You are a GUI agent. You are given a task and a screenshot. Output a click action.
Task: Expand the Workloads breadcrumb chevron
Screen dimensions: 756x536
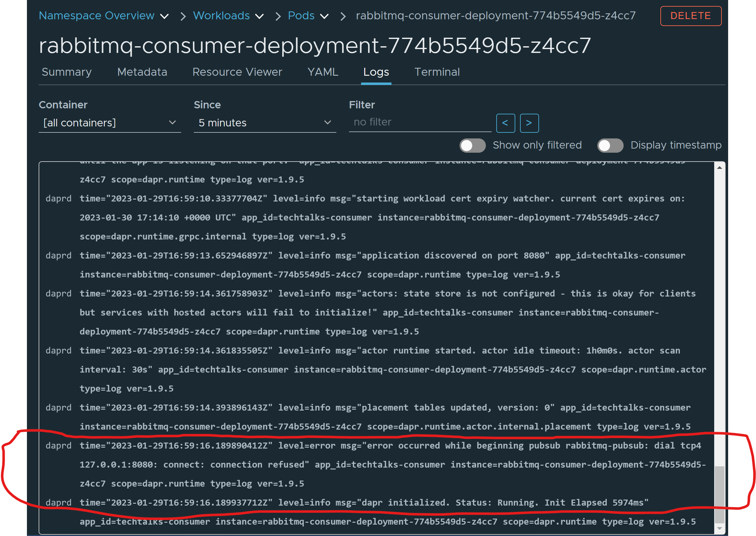tap(260, 16)
